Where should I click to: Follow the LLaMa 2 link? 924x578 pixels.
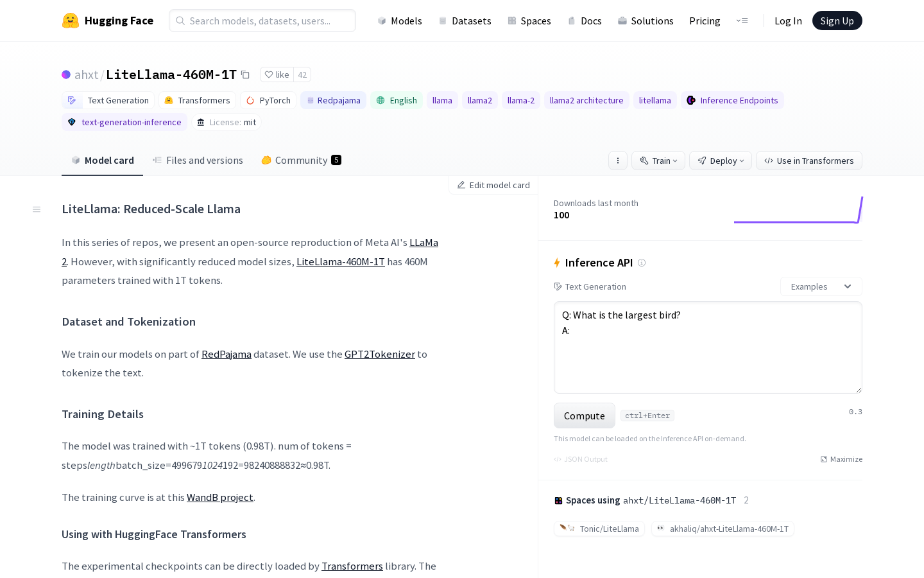[x=424, y=243]
